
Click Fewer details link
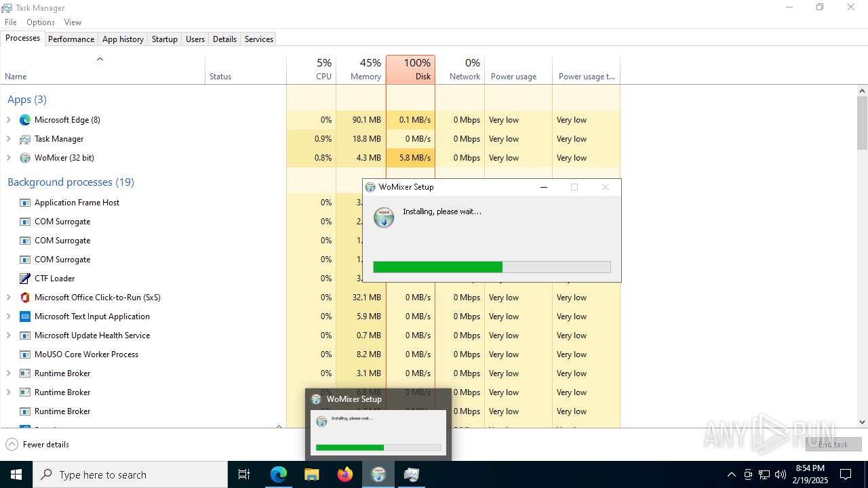coord(46,445)
